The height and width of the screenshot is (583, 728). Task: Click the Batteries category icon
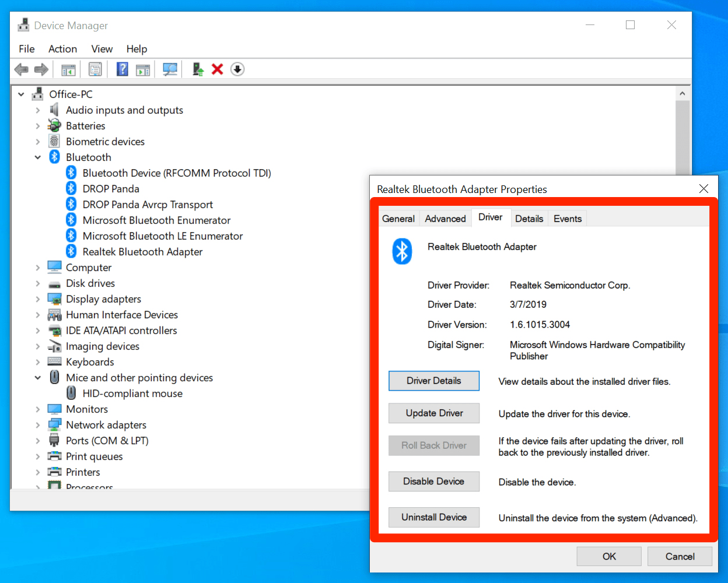coord(54,125)
